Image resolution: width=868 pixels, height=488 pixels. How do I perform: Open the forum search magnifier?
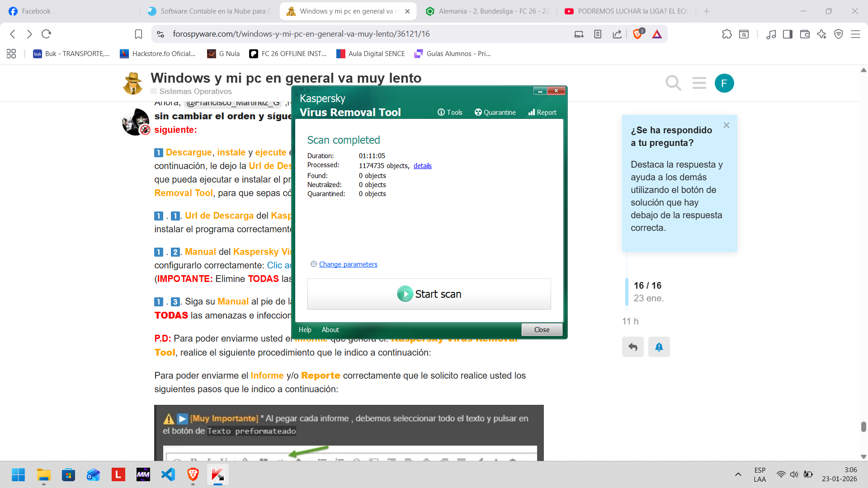pos(673,83)
